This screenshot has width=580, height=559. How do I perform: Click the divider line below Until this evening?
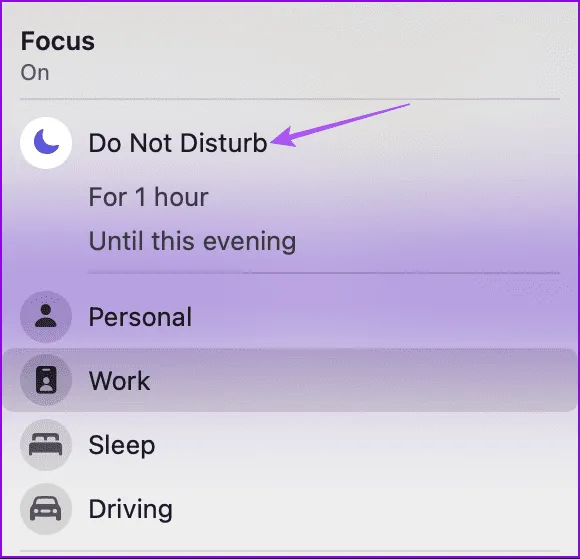tap(324, 273)
